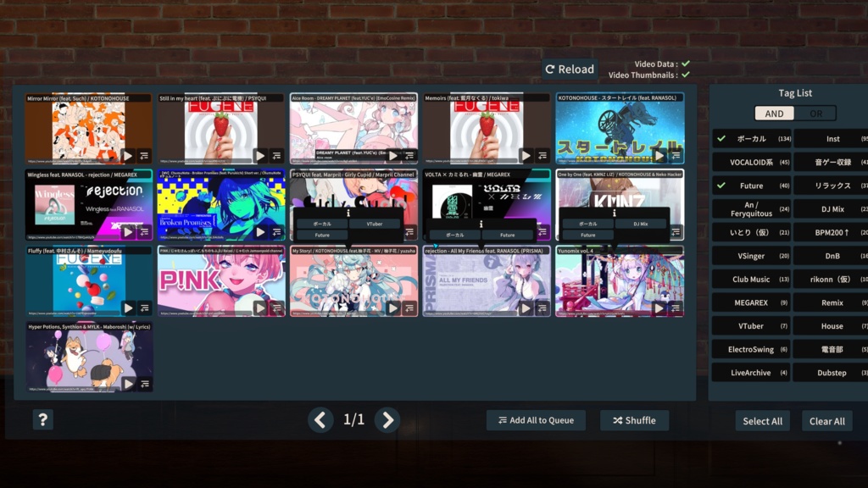Queue the P!NK video
This screenshot has height=488, width=868.
pyautogui.click(x=277, y=308)
